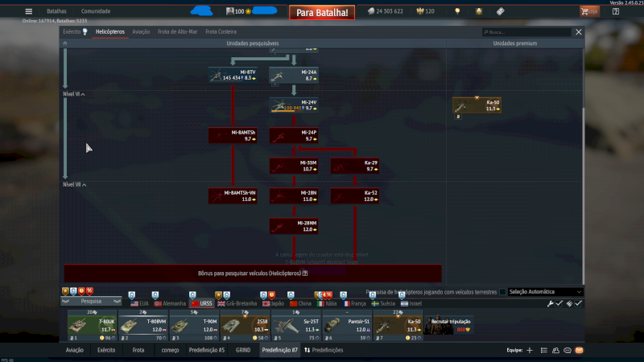Select the Mi-8AMTSh helicopter node
The image size is (644, 362).
tap(233, 135)
